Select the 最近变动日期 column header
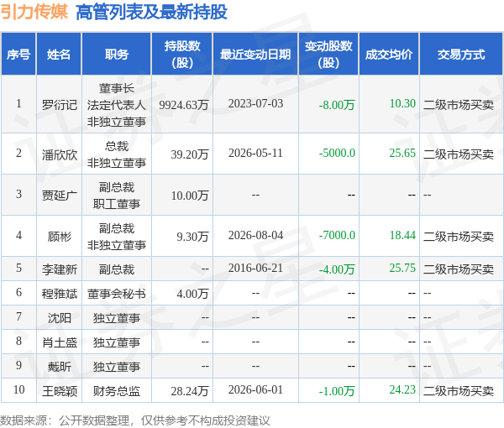Screen dimensions: 504x428 pos(255,55)
